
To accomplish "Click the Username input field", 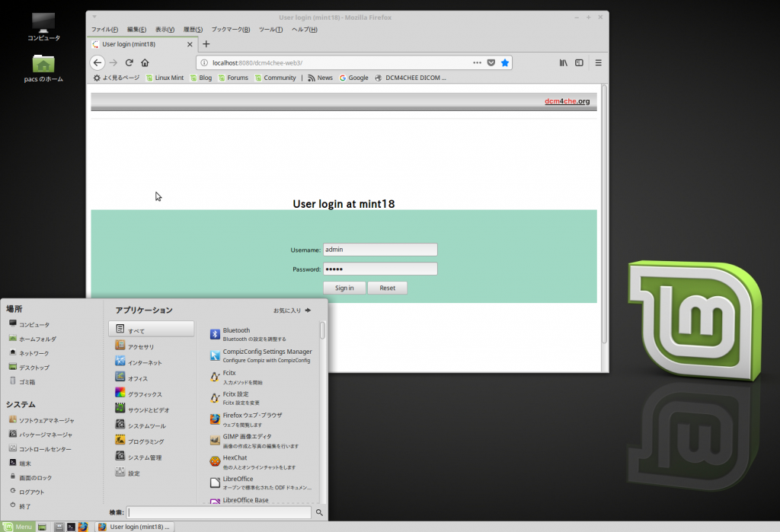I will pyautogui.click(x=380, y=250).
